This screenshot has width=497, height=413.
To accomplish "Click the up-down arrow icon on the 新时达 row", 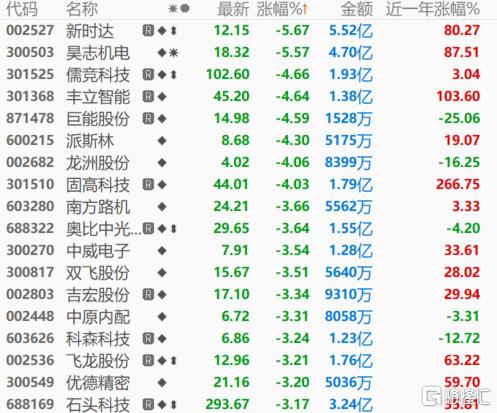I will (x=173, y=31).
